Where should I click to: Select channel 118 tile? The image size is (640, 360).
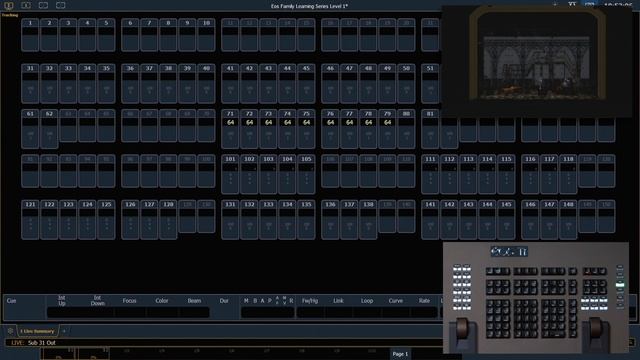pos(568,174)
